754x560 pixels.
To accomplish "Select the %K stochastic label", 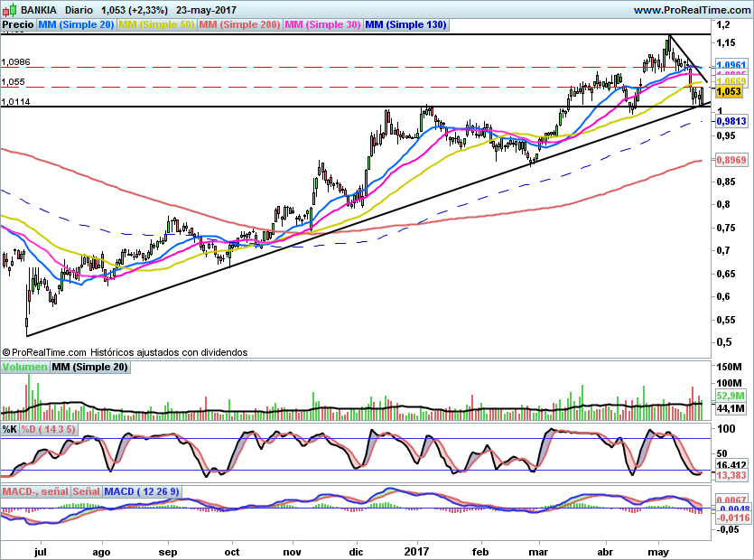I will 10,429.
